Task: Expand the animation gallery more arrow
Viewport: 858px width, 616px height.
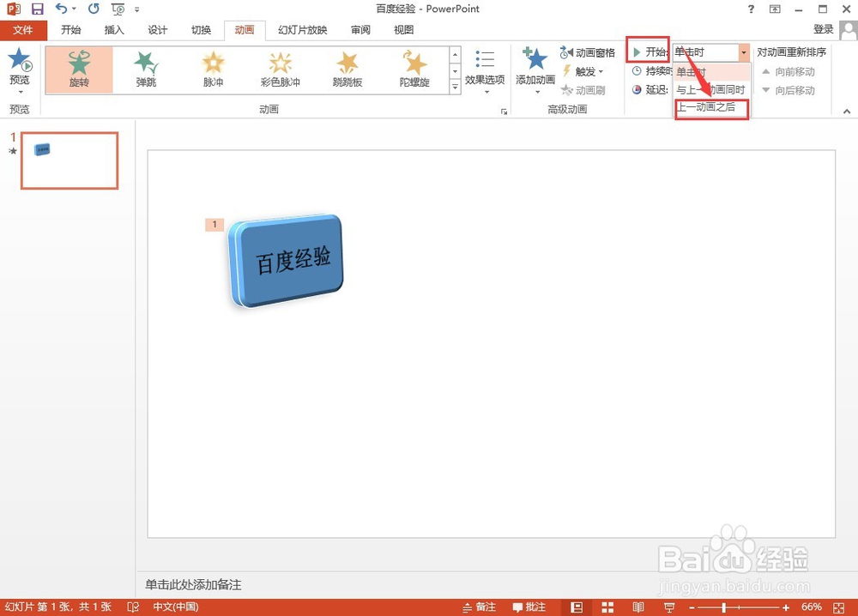Action: [455, 87]
